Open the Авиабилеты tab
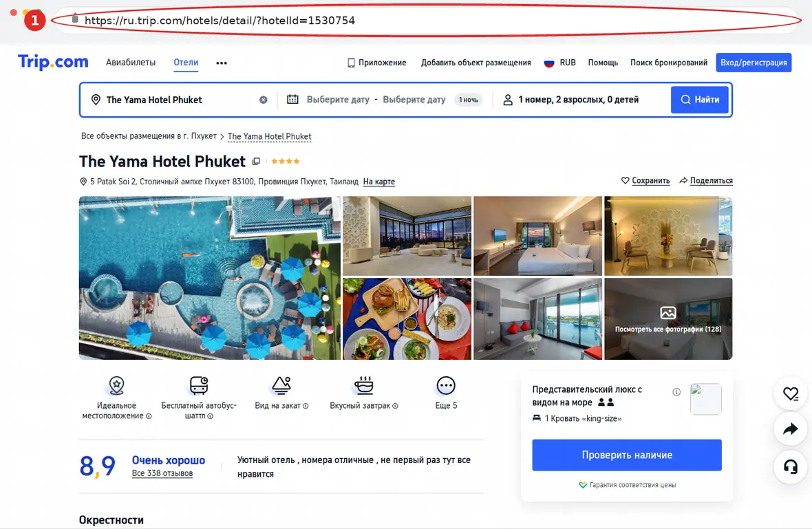This screenshot has height=529, width=812. 131,63
